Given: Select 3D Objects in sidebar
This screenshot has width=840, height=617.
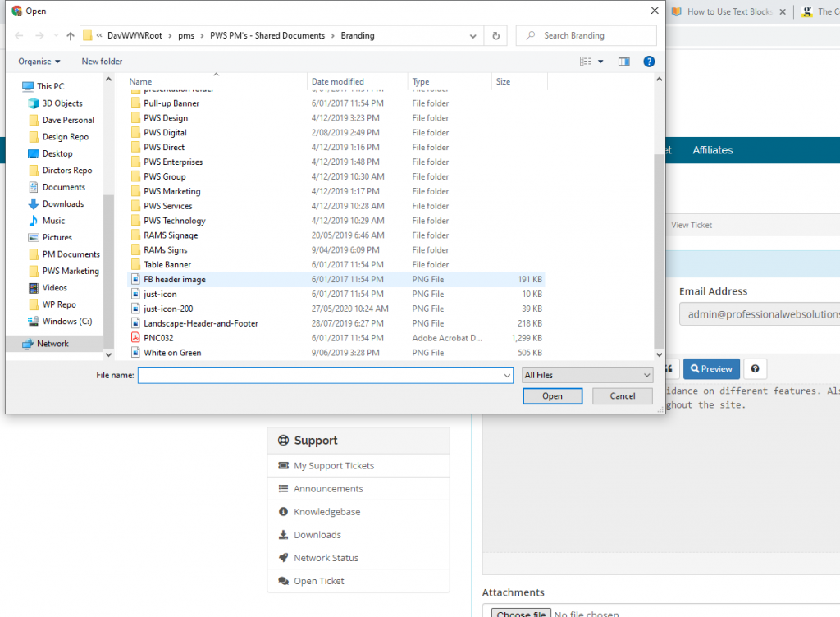Looking at the screenshot, I should tap(62, 103).
